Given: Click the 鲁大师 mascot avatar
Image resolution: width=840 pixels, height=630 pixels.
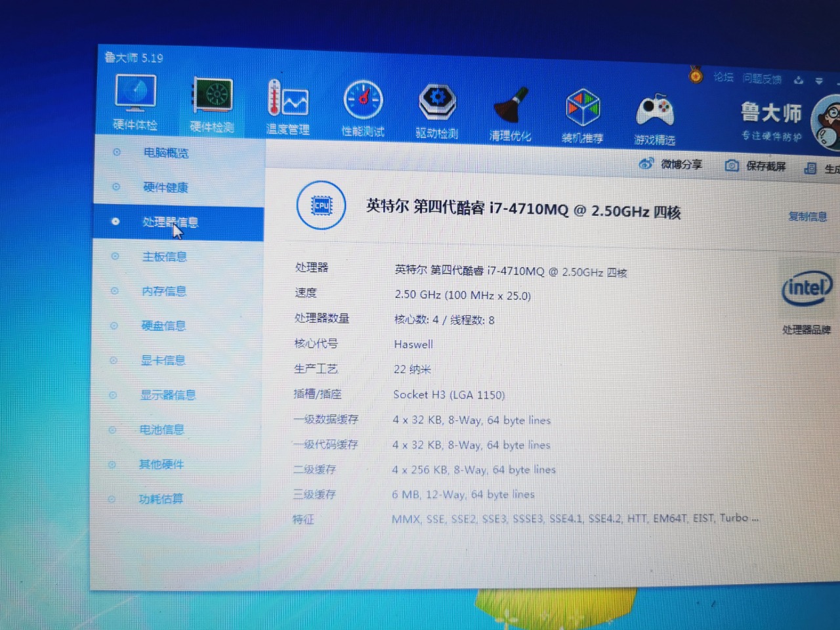Looking at the screenshot, I should point(826,123).
